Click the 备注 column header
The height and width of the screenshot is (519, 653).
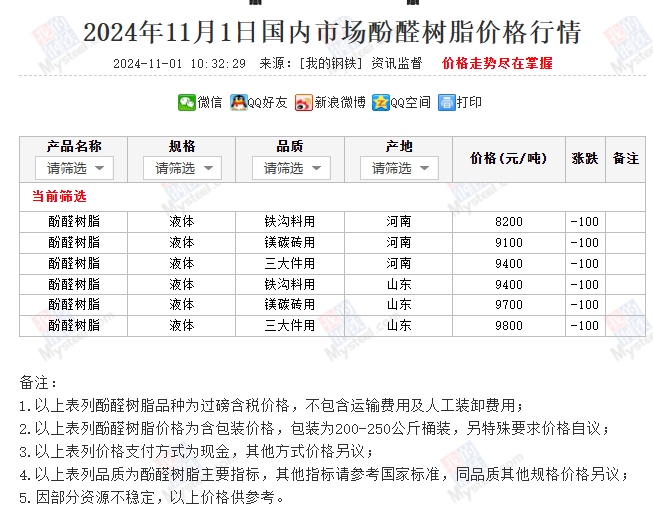click(625, 158)
